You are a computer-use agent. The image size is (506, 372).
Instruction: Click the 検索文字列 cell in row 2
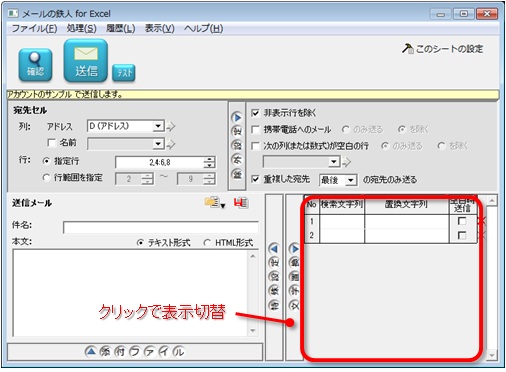342,236
